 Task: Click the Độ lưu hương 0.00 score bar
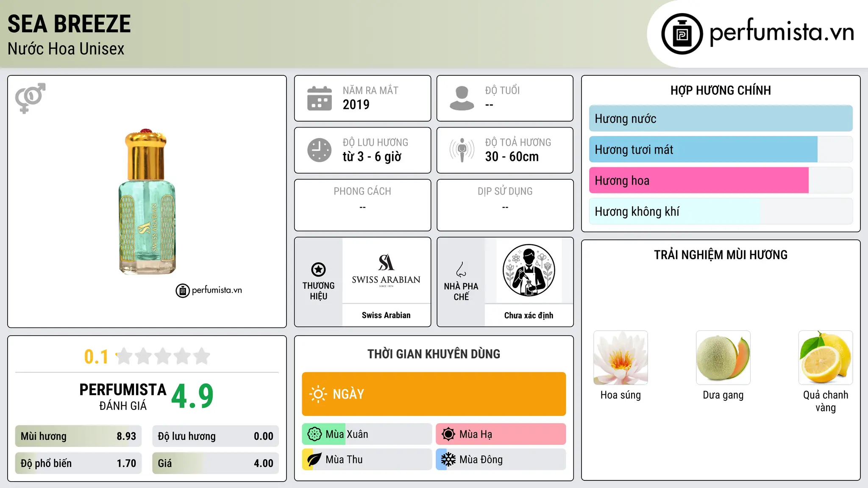coord(216,436)
